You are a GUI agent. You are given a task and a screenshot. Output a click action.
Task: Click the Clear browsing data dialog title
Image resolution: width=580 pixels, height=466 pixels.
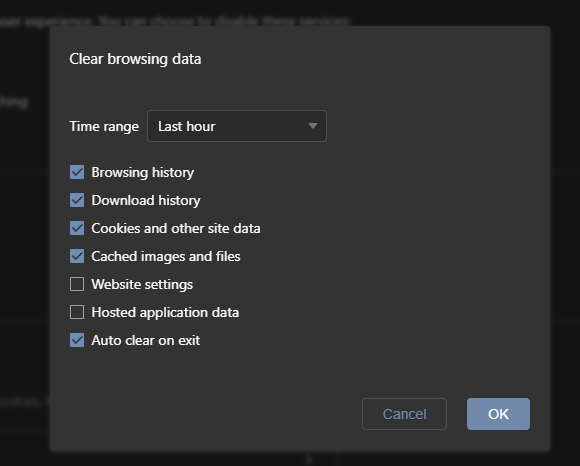pos(135,59)
